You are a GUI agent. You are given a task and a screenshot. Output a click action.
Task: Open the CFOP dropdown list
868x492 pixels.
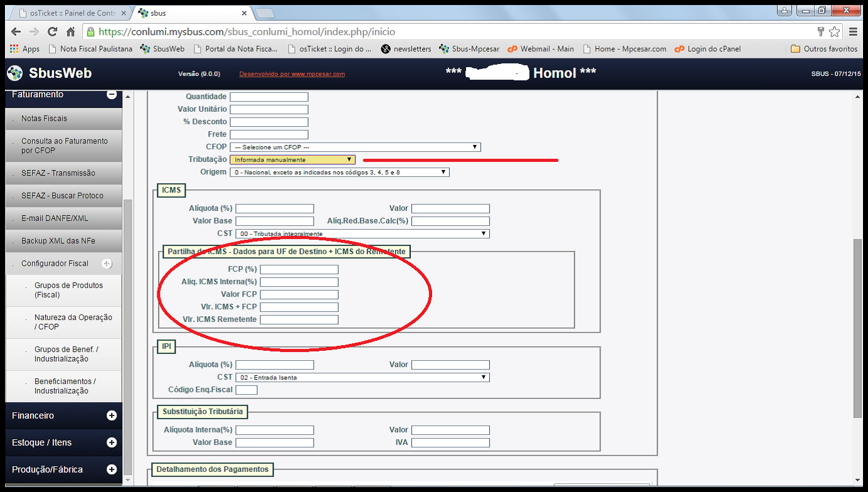coord(355,147)
